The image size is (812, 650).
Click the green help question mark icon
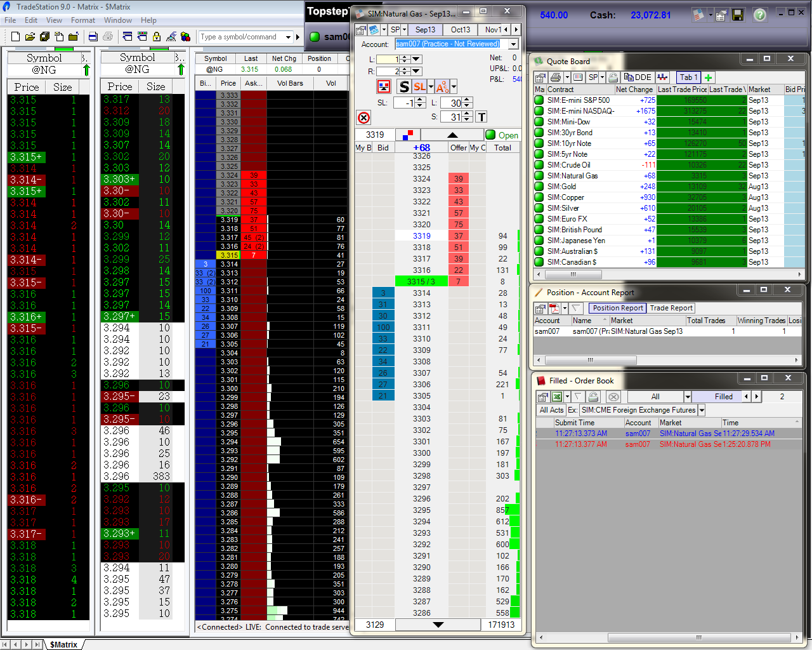coord(759,15)
